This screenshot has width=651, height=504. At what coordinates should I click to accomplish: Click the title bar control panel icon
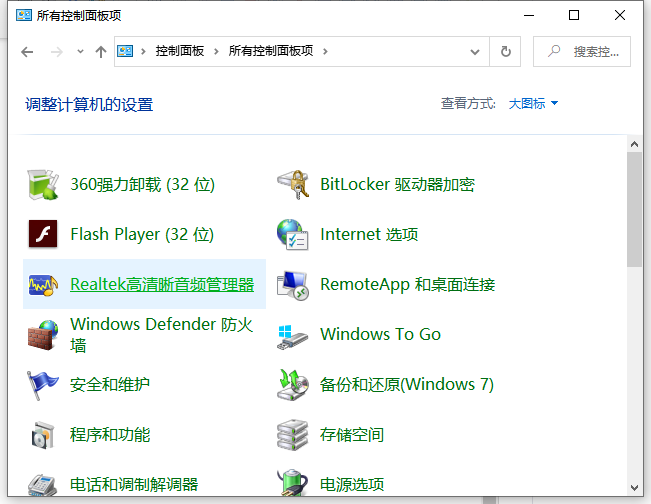[24, 15]
